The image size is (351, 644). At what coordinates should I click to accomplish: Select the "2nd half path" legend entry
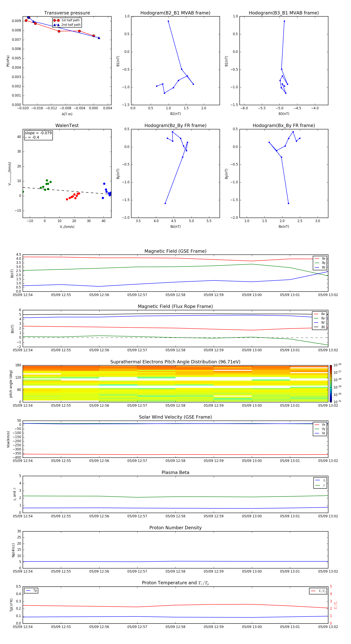tap(67, 25)
